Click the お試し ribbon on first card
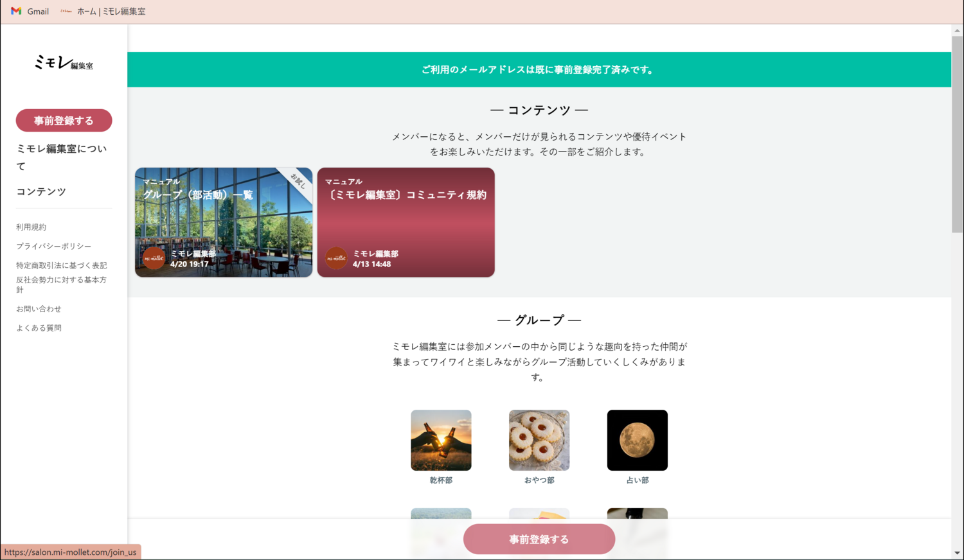The height and width of the screenshot is (560, 964). [298, 181]
